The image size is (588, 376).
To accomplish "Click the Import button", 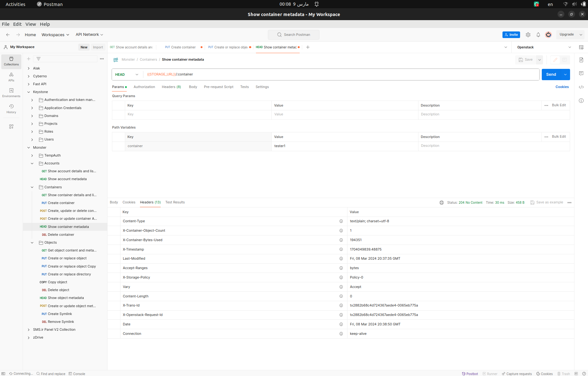I will [x=98, y=47].
